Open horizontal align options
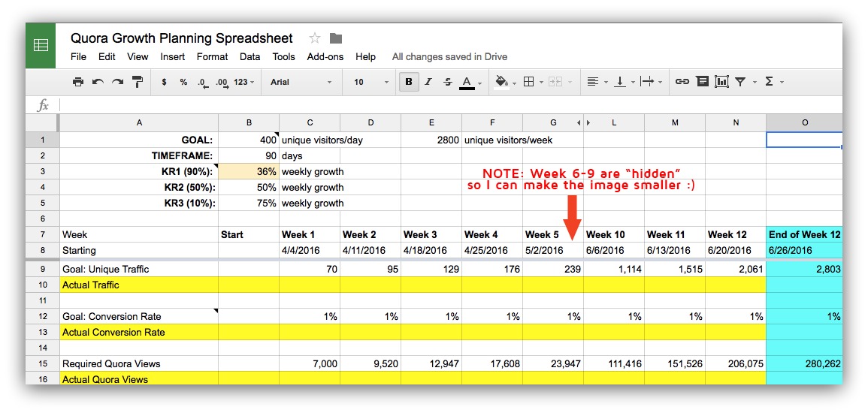This screenshot has height=413, width=868. pyautogui.click(x=592, y=82)
